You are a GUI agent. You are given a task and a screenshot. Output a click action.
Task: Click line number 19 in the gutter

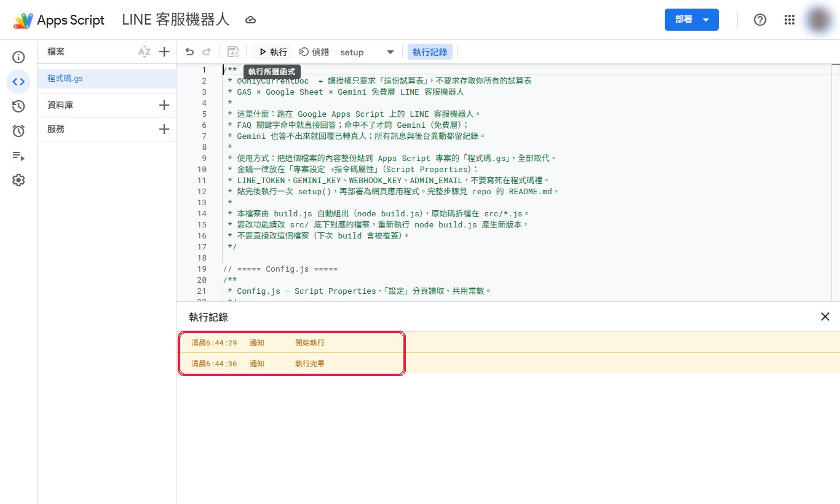point(202,269)
